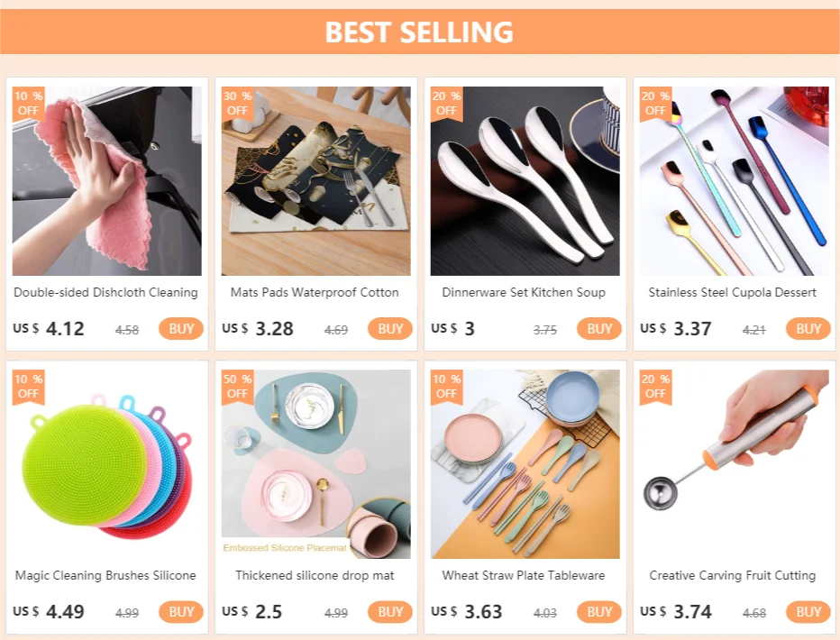840x640 pixels.
Task: Click BUY for Double-sided Dishcloth Cleaning
Action: point(181,329)
